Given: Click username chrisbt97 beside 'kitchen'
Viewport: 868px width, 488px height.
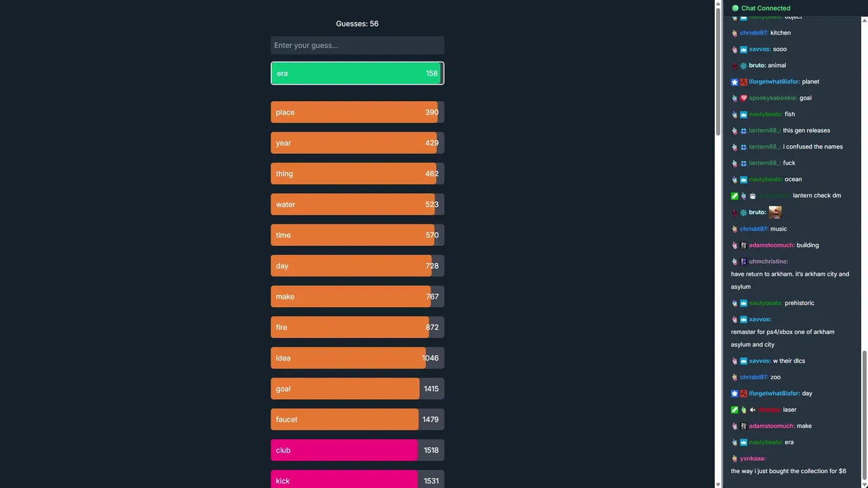Looking at the screenshot, I should coord(753,33).
